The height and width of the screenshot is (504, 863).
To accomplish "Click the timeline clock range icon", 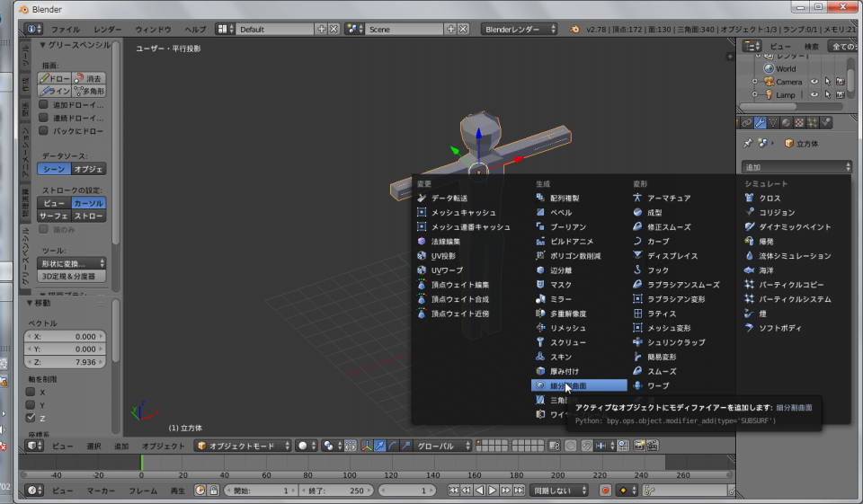I will [x=200, y=491].
